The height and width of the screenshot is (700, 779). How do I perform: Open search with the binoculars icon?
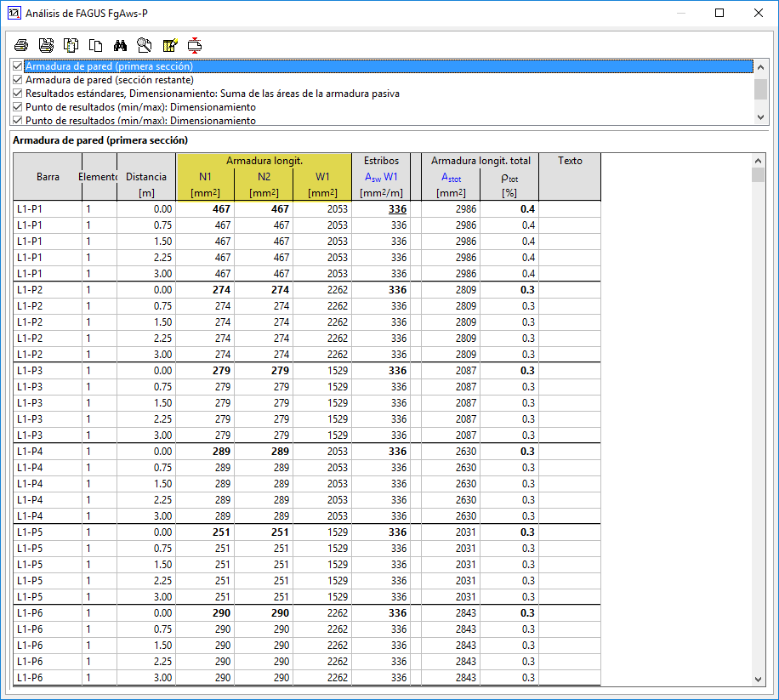pyautogui.click(x=121, y=45)
